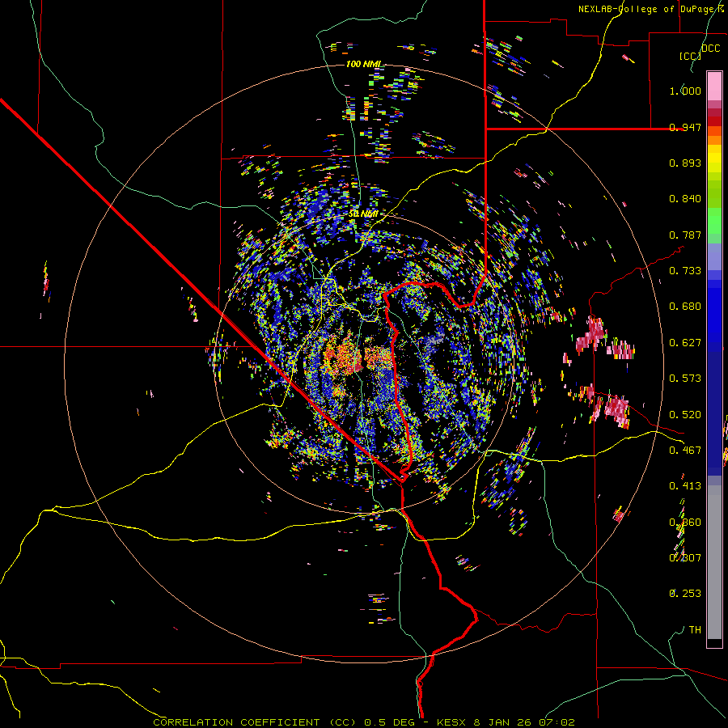The image size is (728, 728).
Task: Click the 100 NMI range ring label
Action: (363, 64)
